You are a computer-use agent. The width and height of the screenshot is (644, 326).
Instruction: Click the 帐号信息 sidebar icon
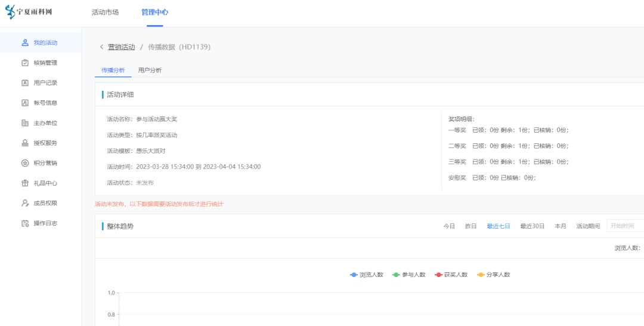tap(25, 103)
